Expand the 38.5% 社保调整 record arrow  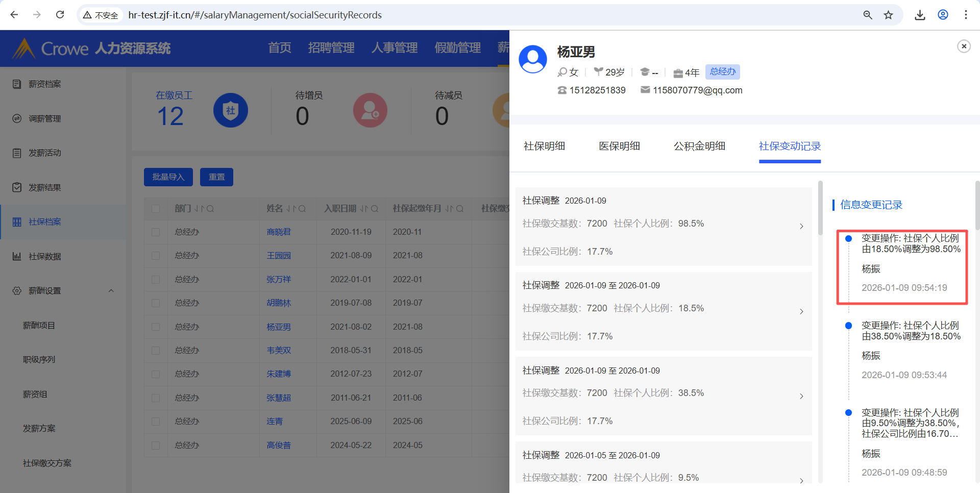(x=801, y=396)
